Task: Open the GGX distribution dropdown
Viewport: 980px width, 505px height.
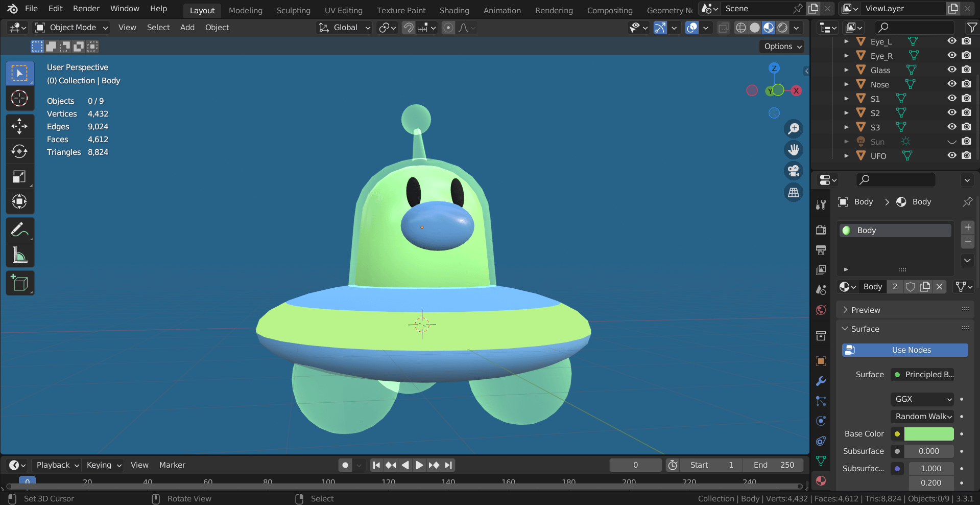Action: coord(923,399)
